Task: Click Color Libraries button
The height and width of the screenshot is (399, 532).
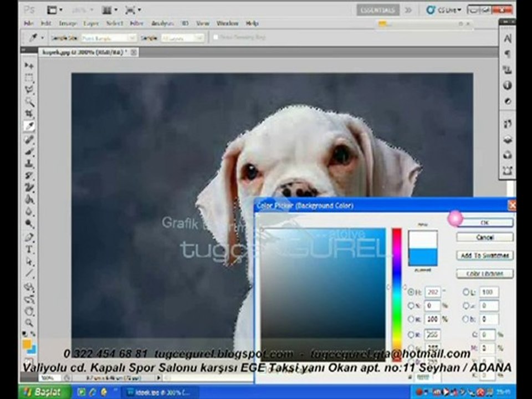Action: tap(485, 273)
